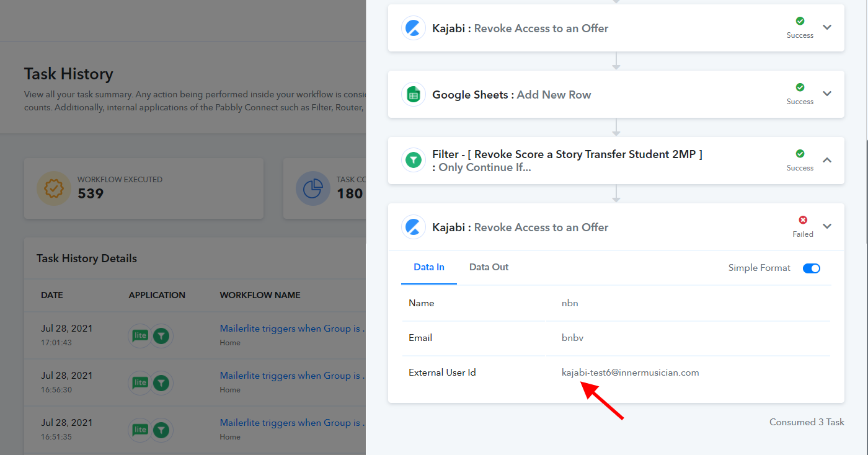Expand chevron on the failed Kajabi step
Screen dimensions: 868x455
(x=826, y=226)
